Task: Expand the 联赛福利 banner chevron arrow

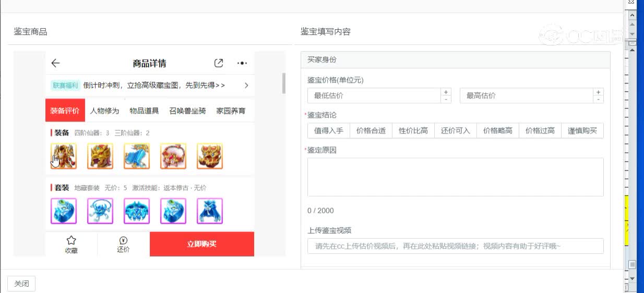Action: (246, 85)
